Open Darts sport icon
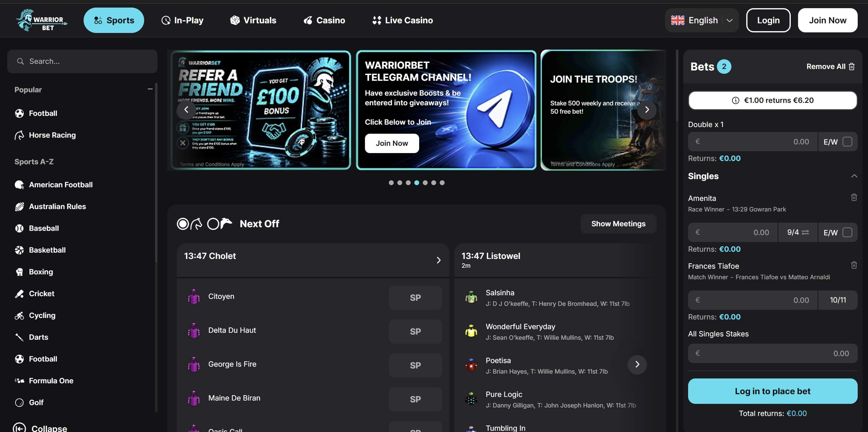The image size is (868, 432). 19,337
